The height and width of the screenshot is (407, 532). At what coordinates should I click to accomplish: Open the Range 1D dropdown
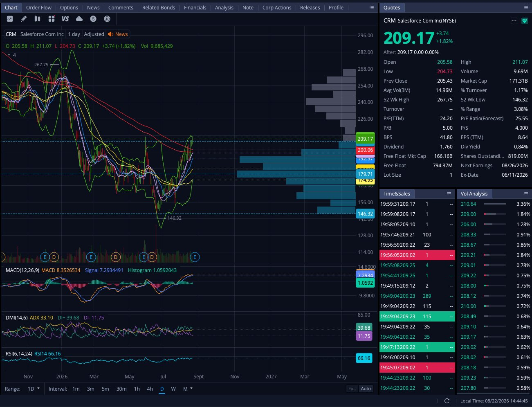point(34,389)
